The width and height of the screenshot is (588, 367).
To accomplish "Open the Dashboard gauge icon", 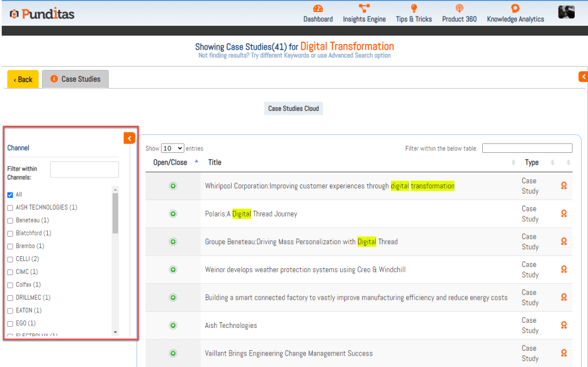I will pos(318,9).
